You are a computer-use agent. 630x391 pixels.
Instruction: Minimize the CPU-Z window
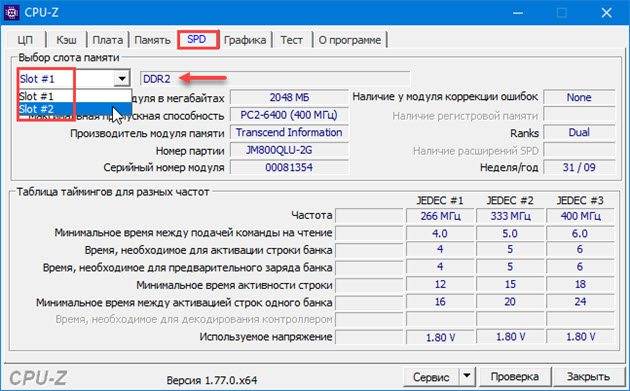point(518,13)
